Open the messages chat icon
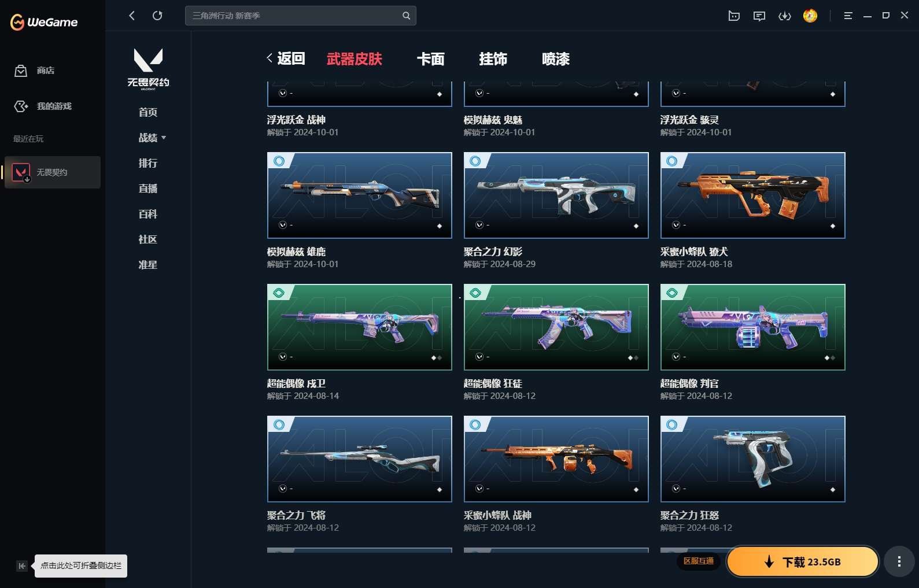Viewport: 919px width, 588px height. click(759, 16)
